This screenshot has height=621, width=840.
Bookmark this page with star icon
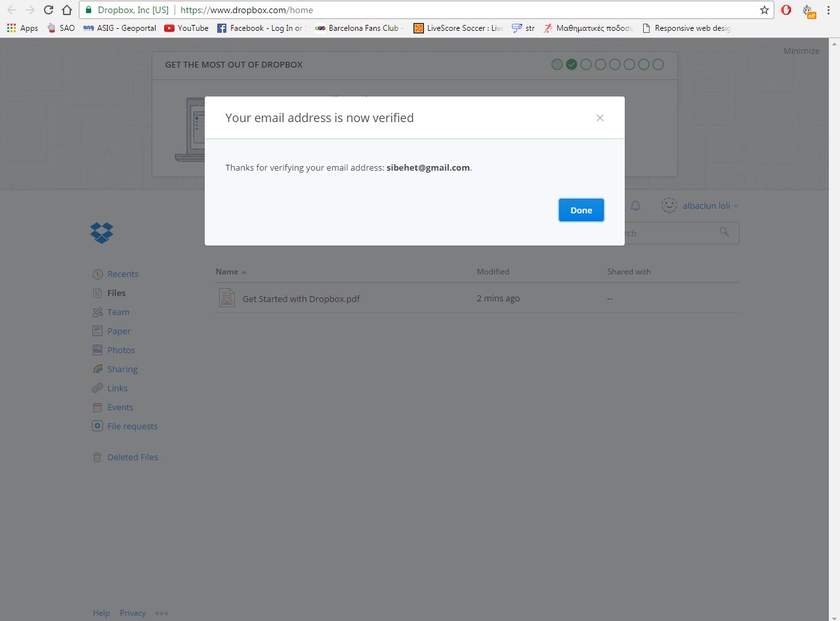(764, 10)
